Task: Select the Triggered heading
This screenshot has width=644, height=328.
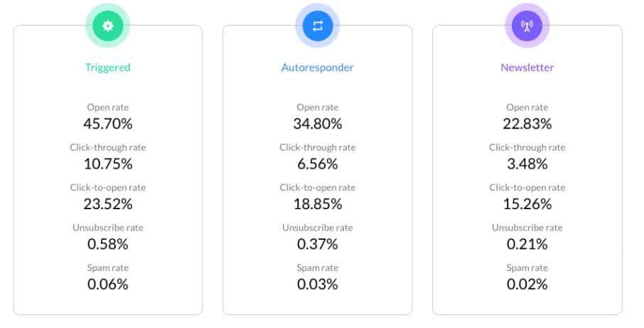Action: (107, 68)
